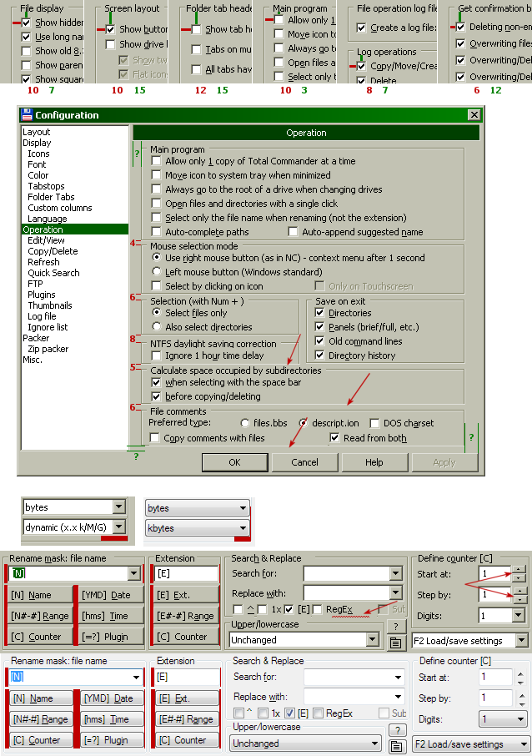Open F2 Load/save settings in the classic-style panel

pos(522,640)
